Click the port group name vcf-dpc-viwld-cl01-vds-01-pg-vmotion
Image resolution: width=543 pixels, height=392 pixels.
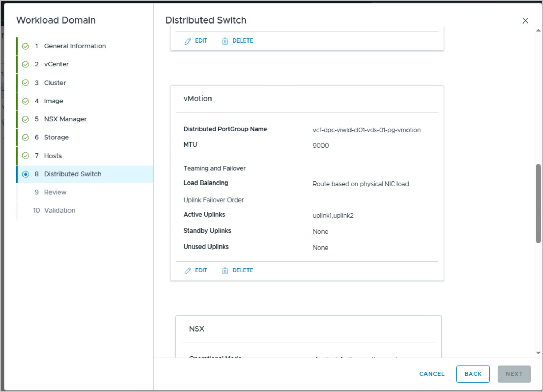click(x=367, y=130)
